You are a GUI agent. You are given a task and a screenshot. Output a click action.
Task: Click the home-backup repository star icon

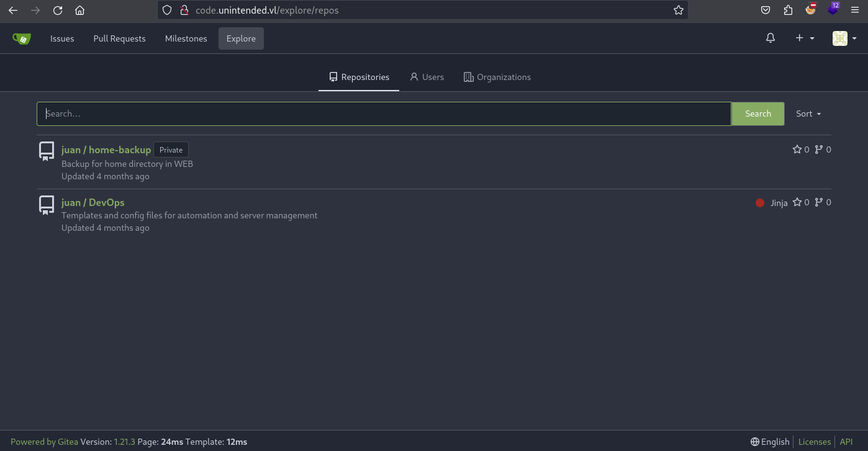797,150
